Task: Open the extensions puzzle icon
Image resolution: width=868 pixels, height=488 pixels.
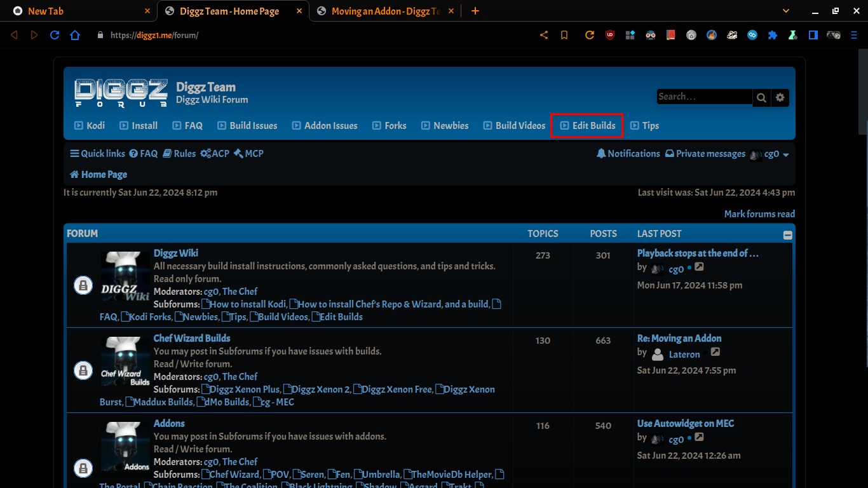Action: coord(773,35)
